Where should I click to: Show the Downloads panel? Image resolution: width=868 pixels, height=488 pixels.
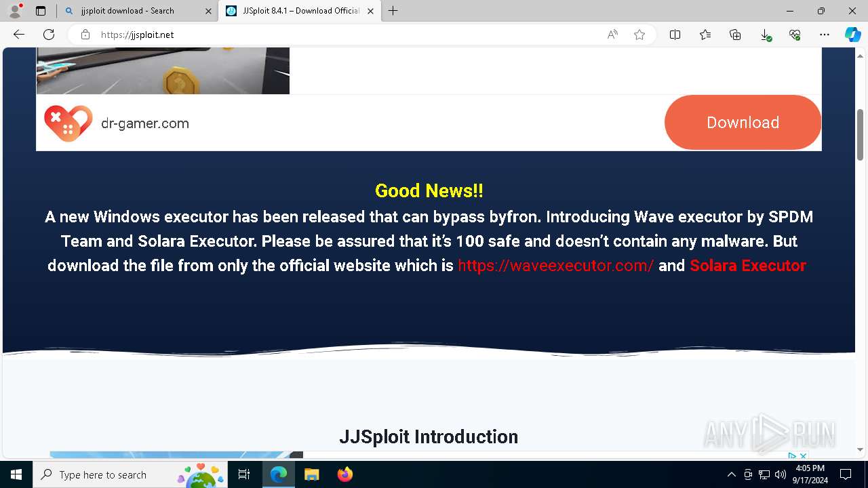[x=765, y=35]
